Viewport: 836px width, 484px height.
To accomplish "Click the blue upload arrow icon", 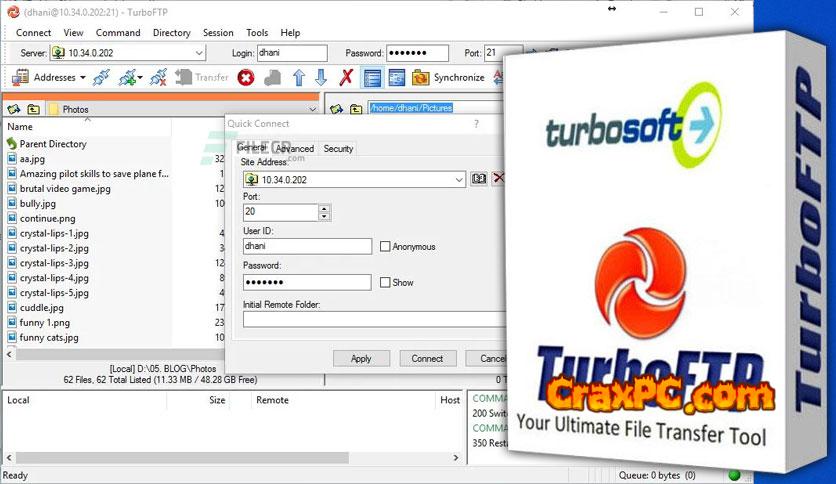I will [x=298, y=77].
